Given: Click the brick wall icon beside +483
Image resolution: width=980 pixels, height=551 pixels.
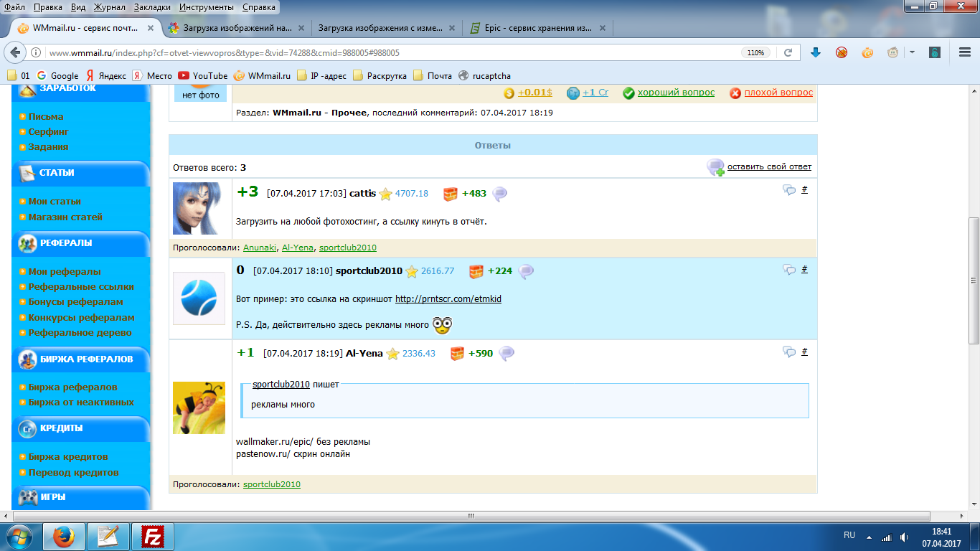Looking at the screenshot, I should tap(450, 194).
